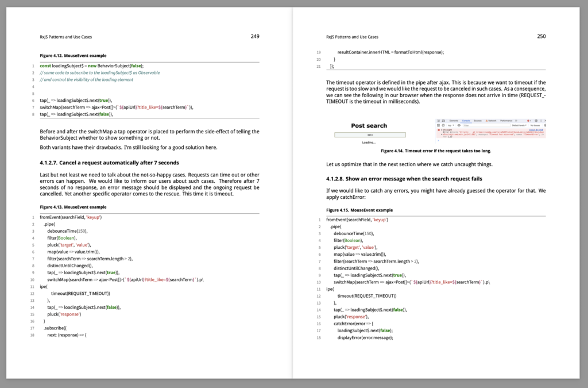Click the red error count badge
This screenshot has height=388, width=588.
tap(529, 121)
